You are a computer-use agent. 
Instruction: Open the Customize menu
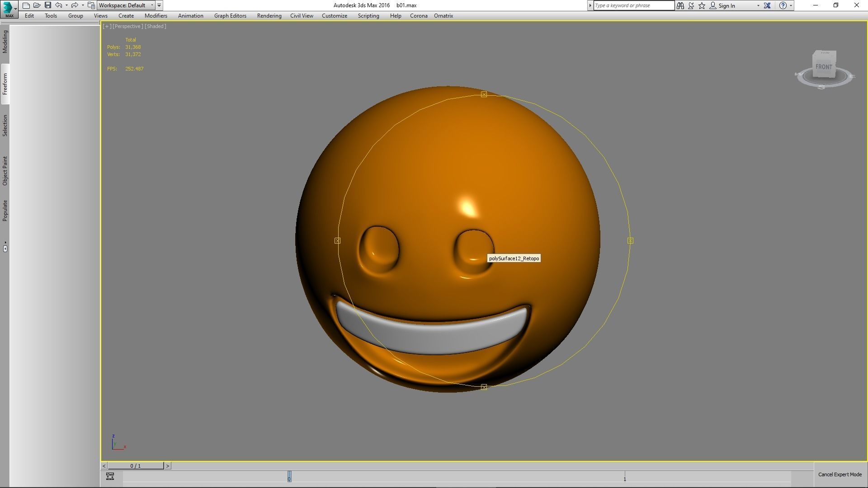(335, 16)
